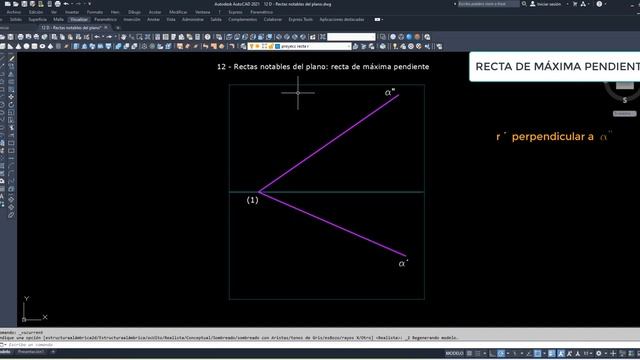Click the ViewCube S direction label
The height and width of the screenshot is (360, 640).
coord(624,100)
